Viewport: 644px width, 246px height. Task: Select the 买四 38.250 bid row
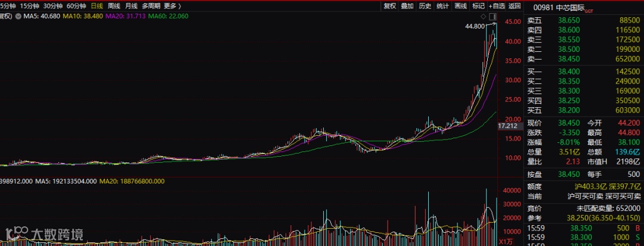(584, 101)
